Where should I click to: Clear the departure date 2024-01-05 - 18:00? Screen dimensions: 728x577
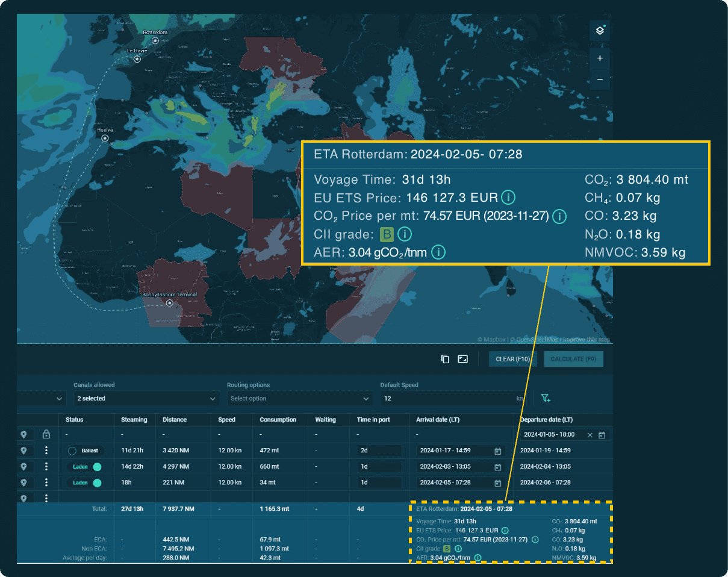(590, 435)
